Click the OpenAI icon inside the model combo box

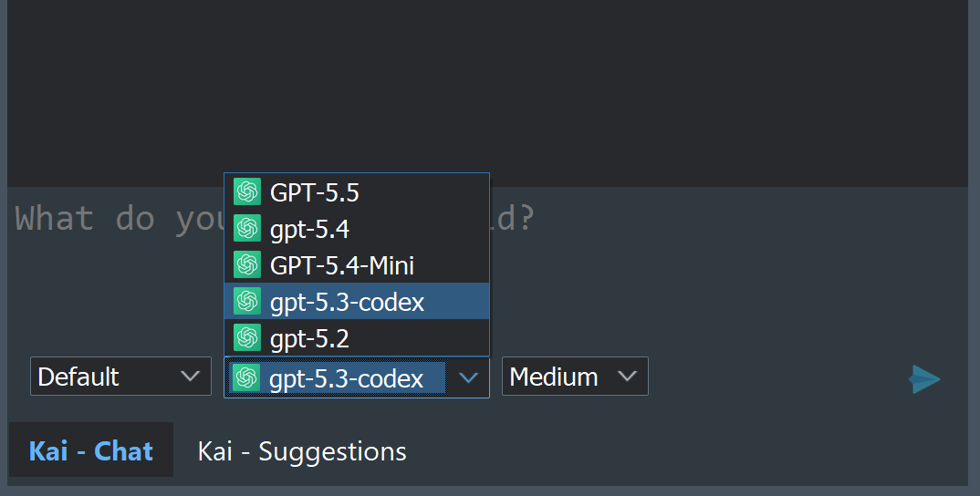point(246,378)
